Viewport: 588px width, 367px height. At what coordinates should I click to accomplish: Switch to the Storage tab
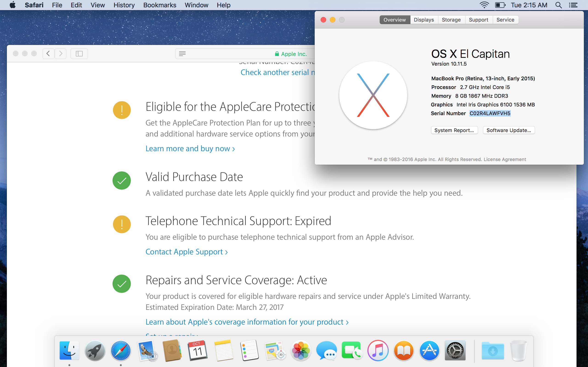[451, 20]
